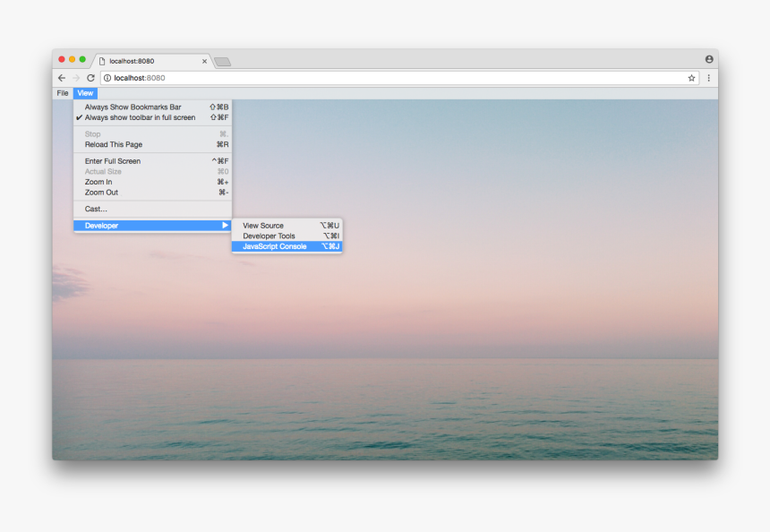
Task: Open the File menu
Action: point(61,92)
